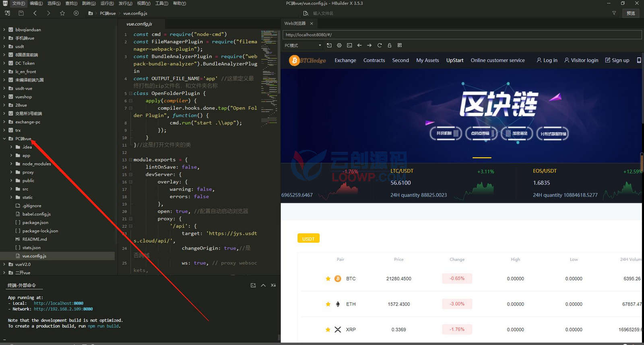Screen dimensions: 644x345
Task: Click the browser URL address field
Action: coord(462,35)
